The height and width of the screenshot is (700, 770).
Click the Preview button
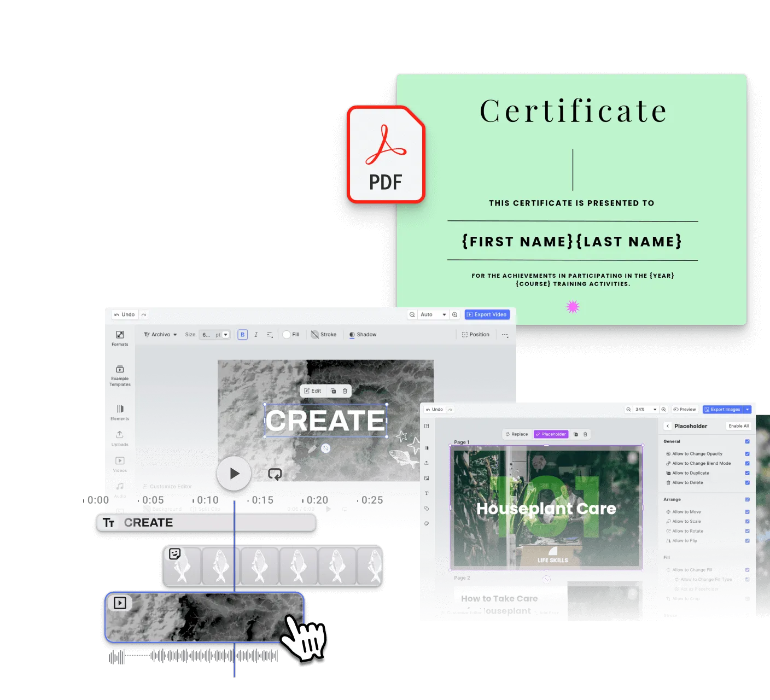(x=685, y=410)
